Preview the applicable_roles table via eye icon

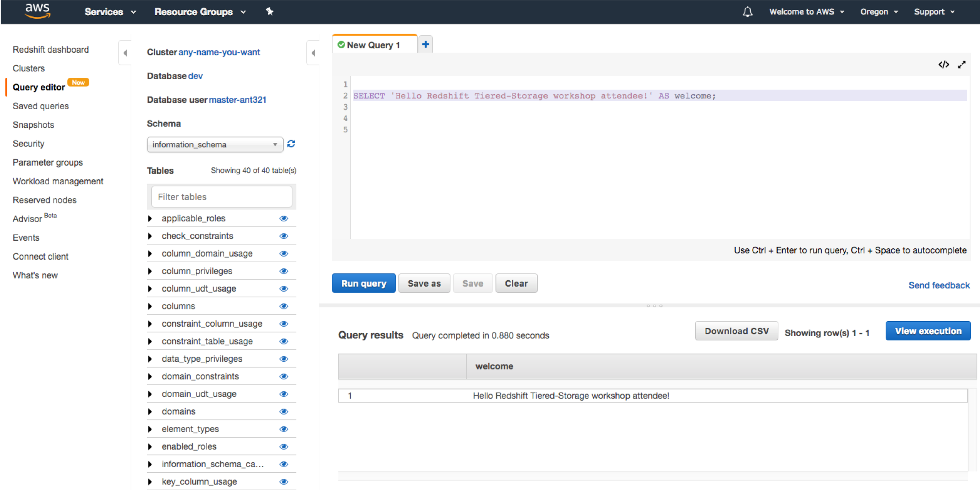pyautogui.click(x=284, y=218)
